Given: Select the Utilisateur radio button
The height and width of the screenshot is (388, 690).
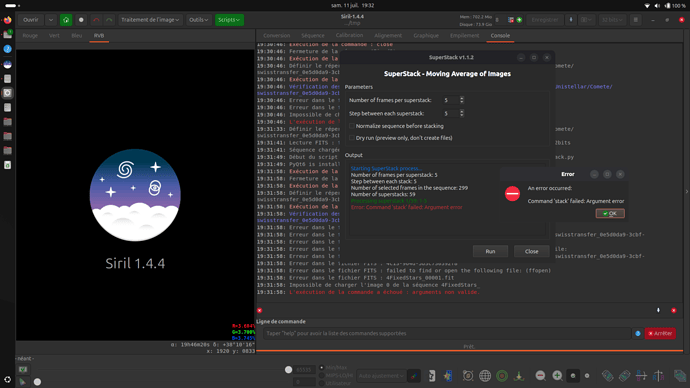Looking at the screenshot, I should tap(322, 383).
